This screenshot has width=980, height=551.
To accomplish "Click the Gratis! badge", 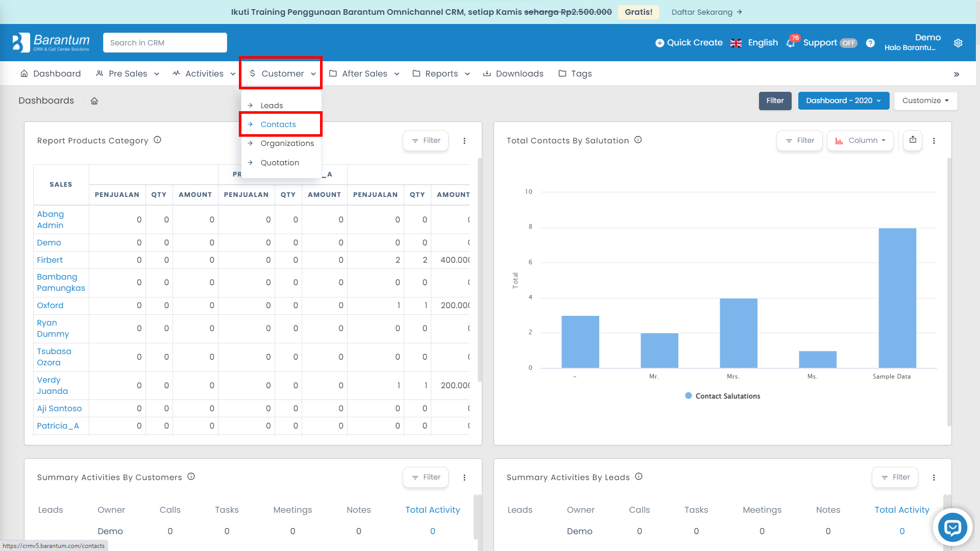I will [x=639, y=12].
